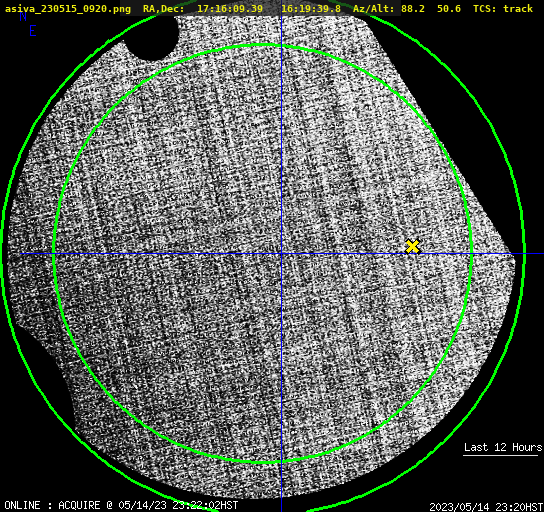The image size is (544, 512).
Task: Select the RA value 17:16:09.39
Action: pyautogui.click(x=230, y=8)
